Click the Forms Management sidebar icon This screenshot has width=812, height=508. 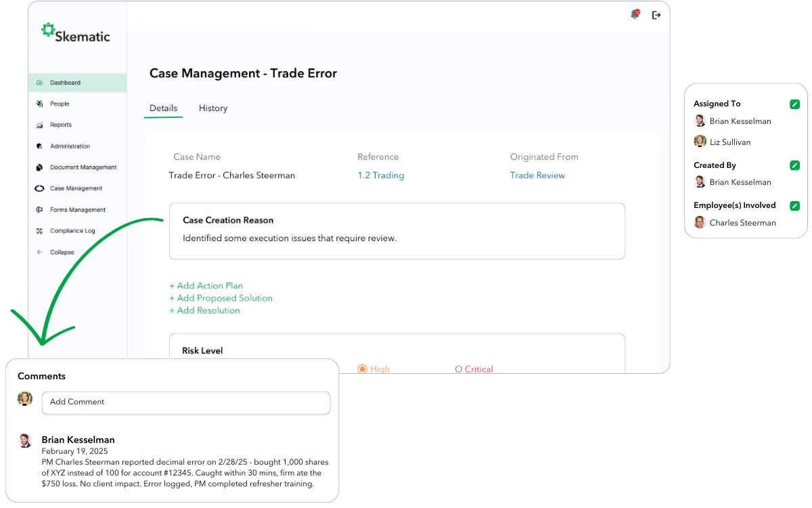pyautogui.click(x=39, y=210)
